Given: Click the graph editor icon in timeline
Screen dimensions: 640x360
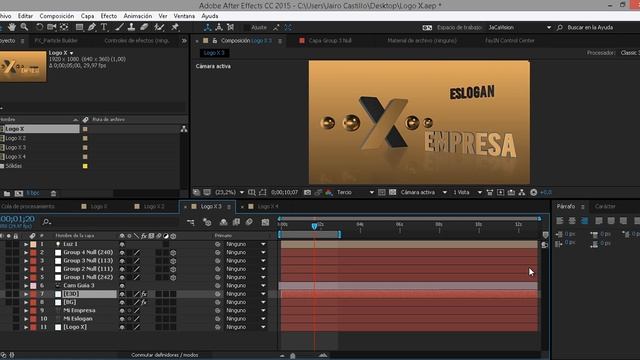Looking at the screenshot, I should (x=265, y=222).
